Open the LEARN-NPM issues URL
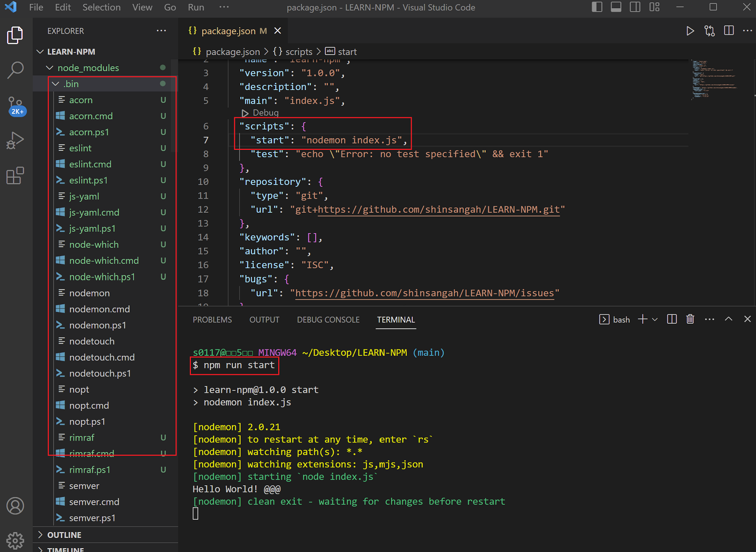The height and width of the screenshot is (552, 756). coord(424,293)
